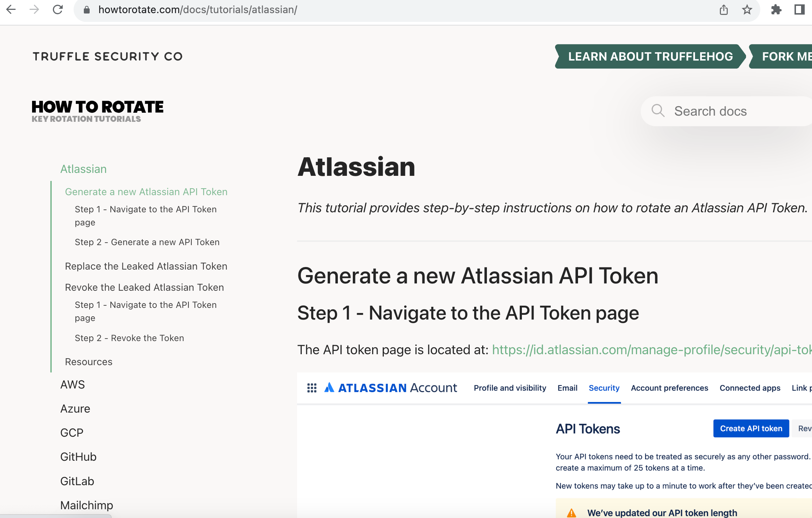Open the extensions puzzle icon
812x518 pixels.
pyautogui.click(x=776, y=10)
